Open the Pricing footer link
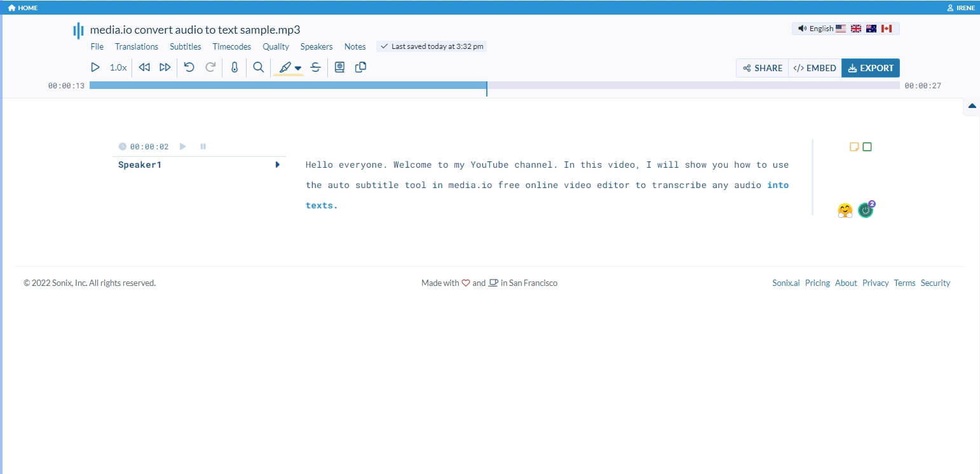This screenshot has height=474, width=980. point(817,283)
